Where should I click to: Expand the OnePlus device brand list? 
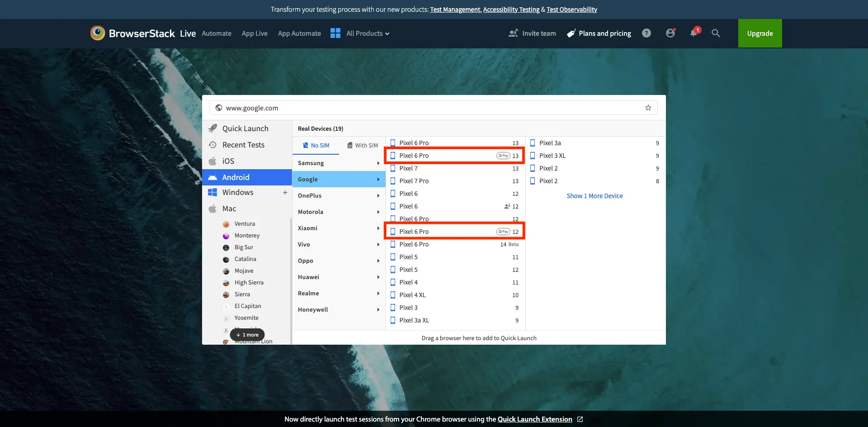[x=339, y=195]
